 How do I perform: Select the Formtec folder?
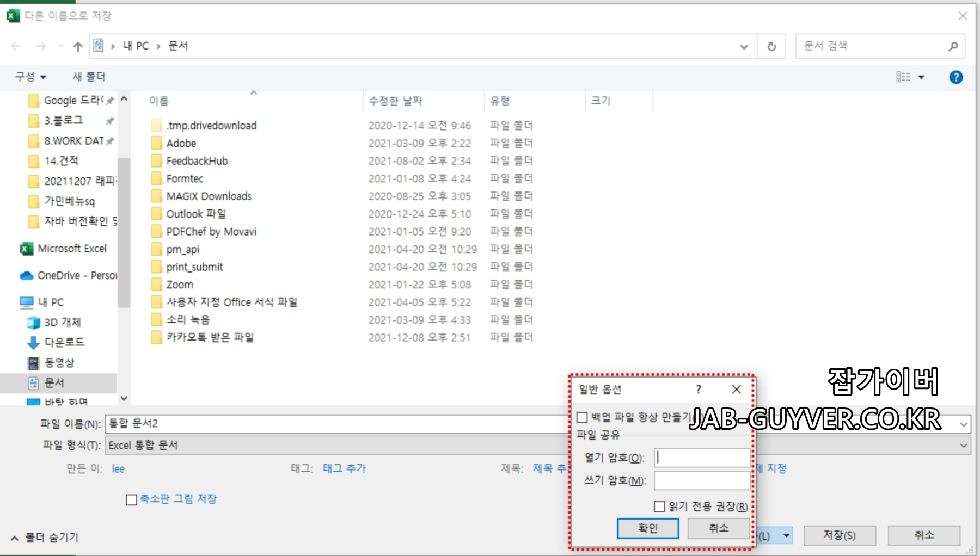point(177,178)
